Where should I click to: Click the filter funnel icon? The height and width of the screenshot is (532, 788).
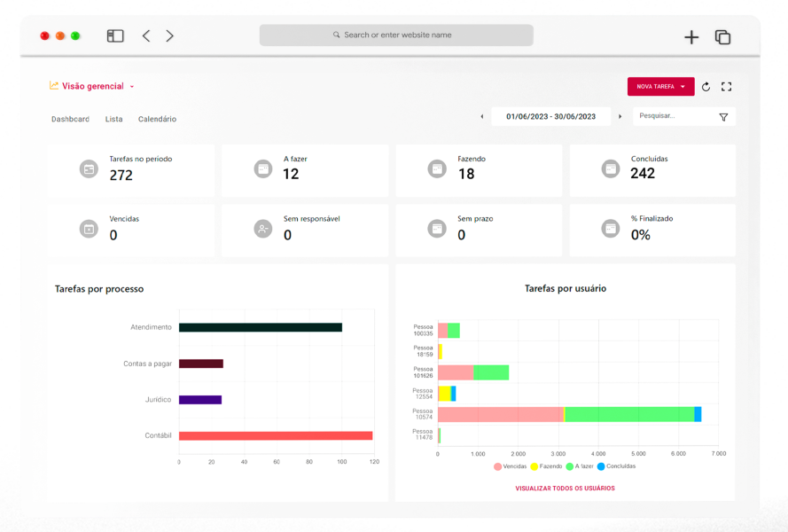[723, 116]
